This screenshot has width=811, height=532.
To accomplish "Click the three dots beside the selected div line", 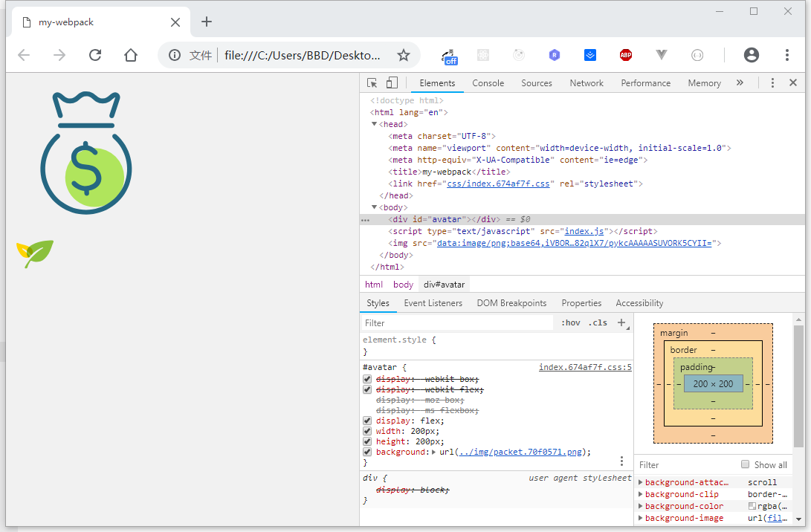I will pyautogui.click(x=365, y=220).
